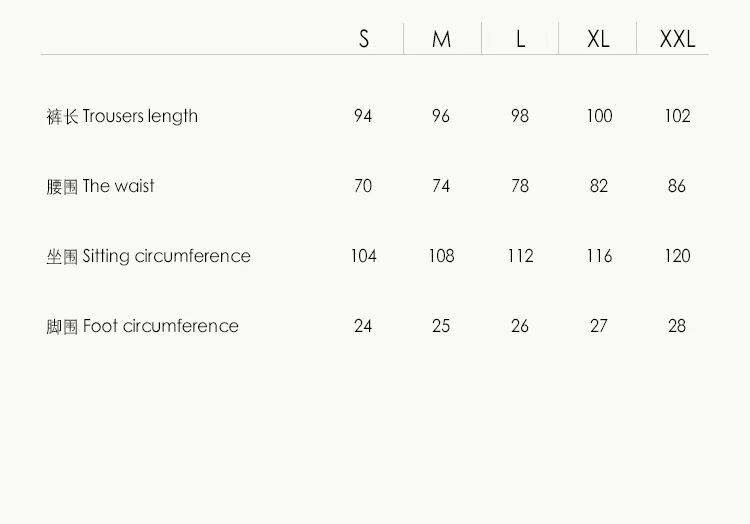Click foot circumference value 27
750x524 pixels.
click(598, 326)
